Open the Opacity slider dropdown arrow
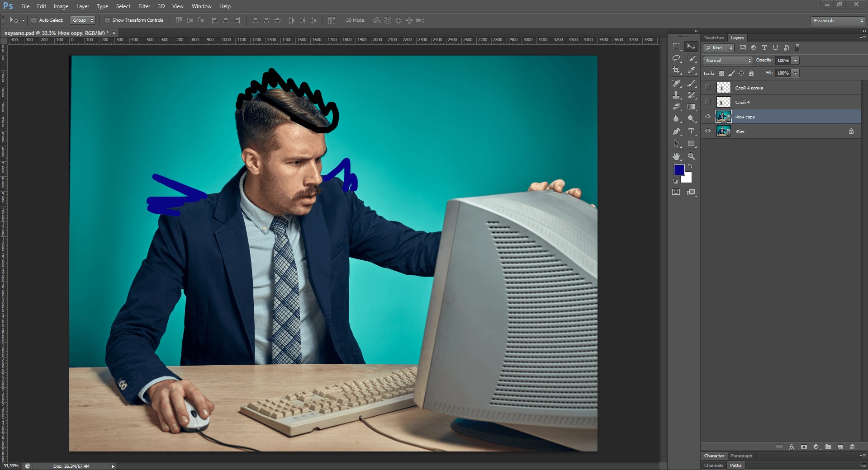Image resolution: width=868 pixels, height=470 pixels. [x=795, y=61]
